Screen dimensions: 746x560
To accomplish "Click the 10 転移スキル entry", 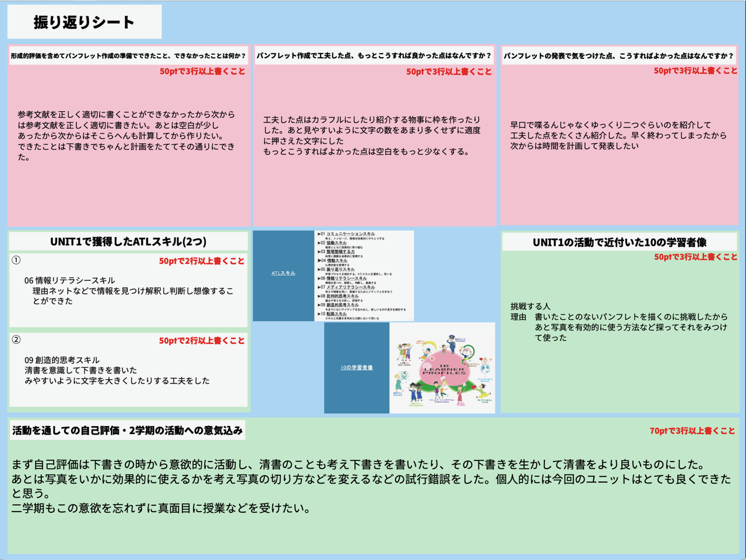I will [333, 314].
